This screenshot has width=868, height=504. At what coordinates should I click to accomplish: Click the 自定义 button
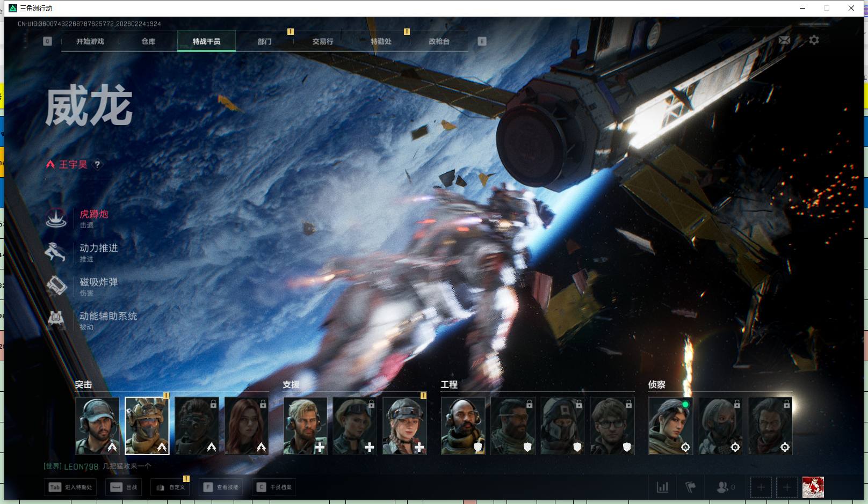[171, 487]
